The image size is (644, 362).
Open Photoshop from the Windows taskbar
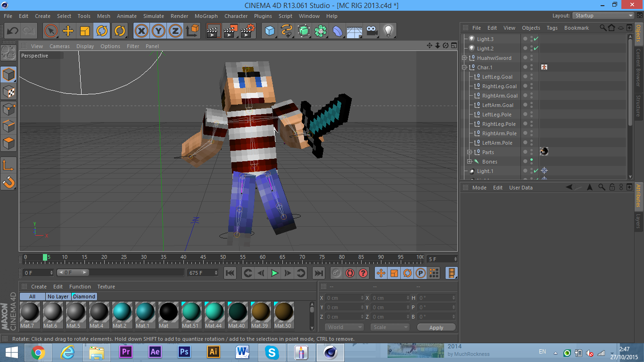[184, 352]
